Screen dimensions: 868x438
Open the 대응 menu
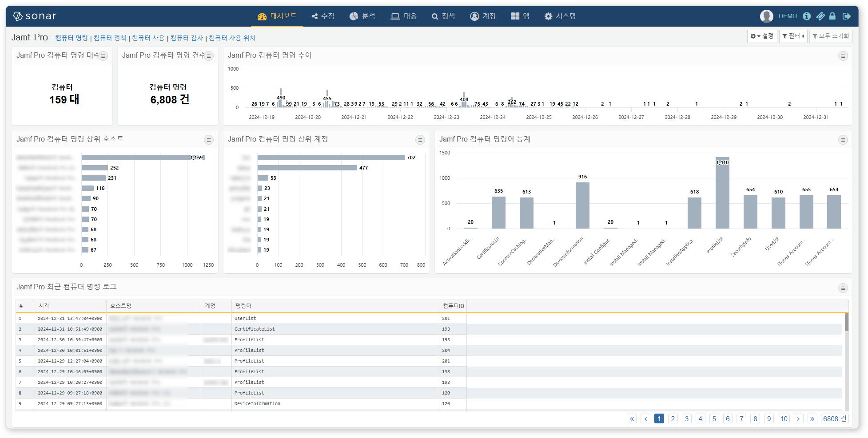point(403,16)
